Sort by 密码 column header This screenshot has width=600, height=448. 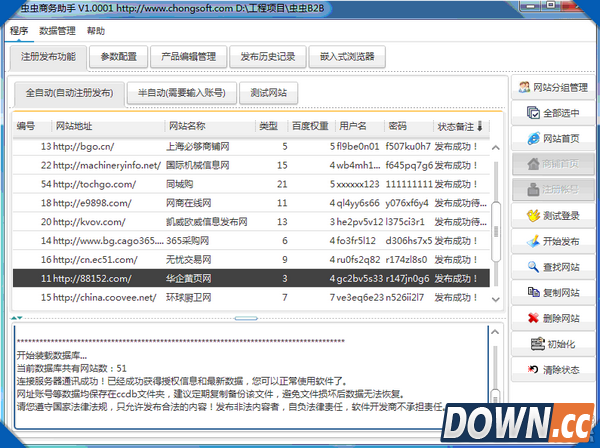409,126
